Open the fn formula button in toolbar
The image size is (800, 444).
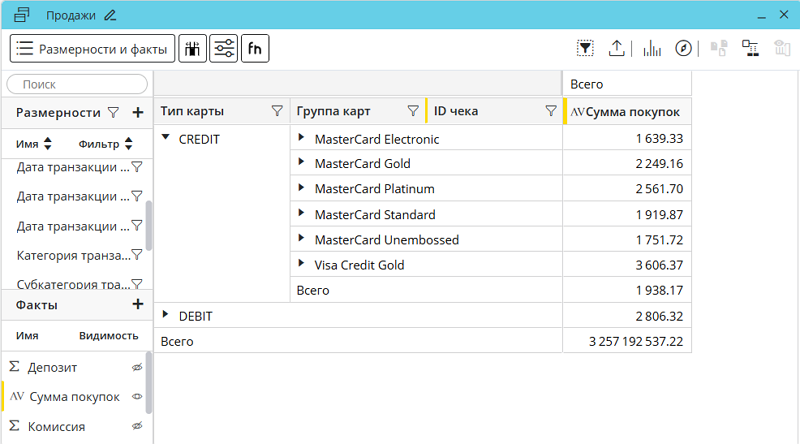pos(255,48)
